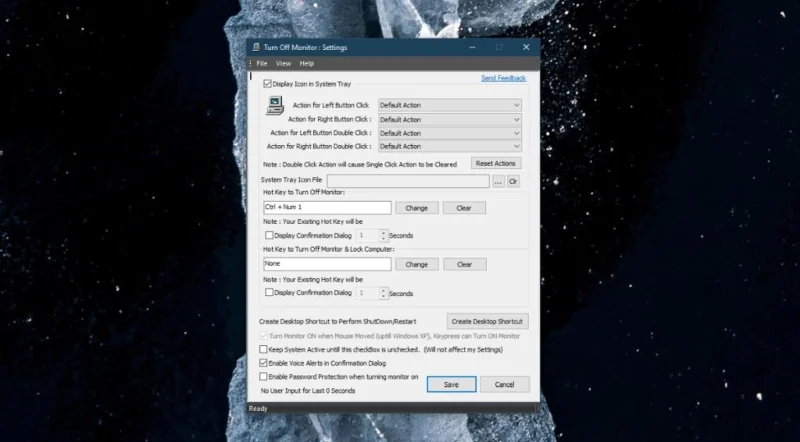The width and height of the screenshot is (800, 442).
Task: Expand Action for Left Button Double Click dropdown
Action: coord(449,133)
